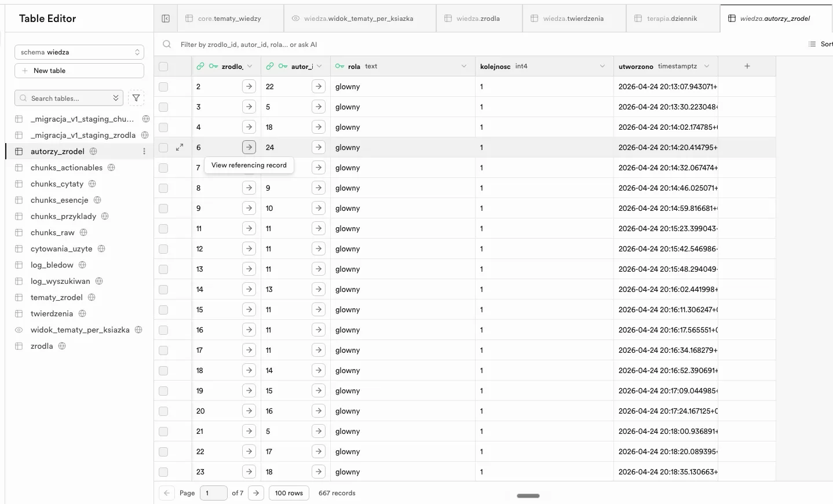Click the foreign key link icon on zrodlo_id header

pyautogui.click(x=200, y=66)
